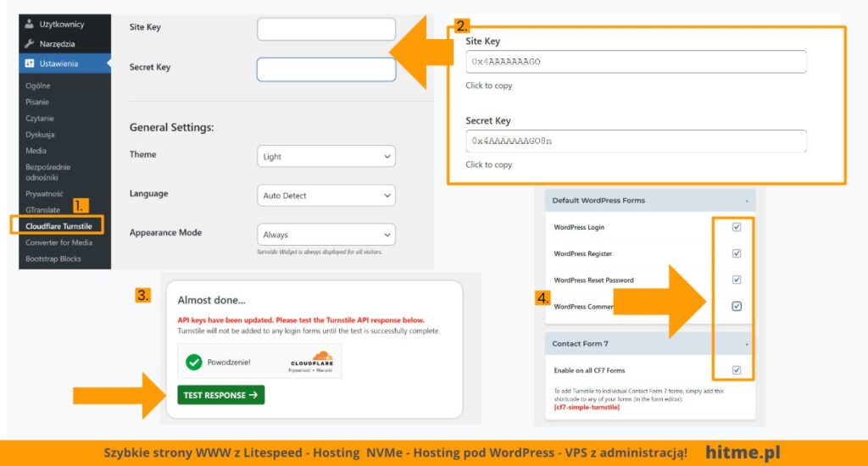Open Ustawienia menu

point(64,63)
